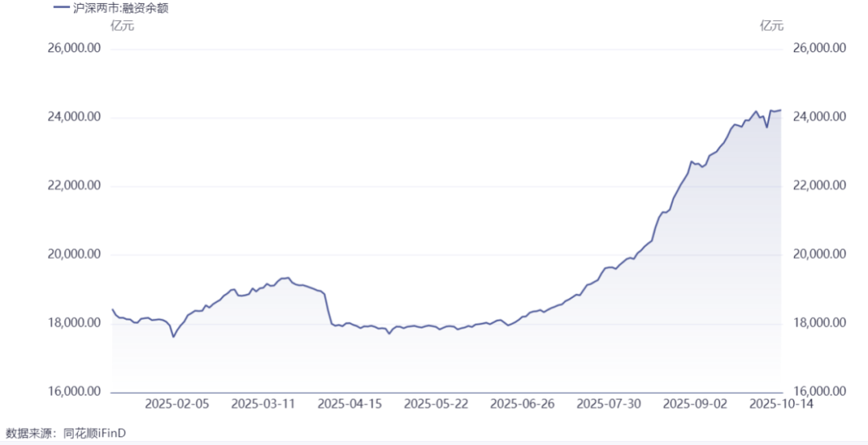Click left axis value 16,000.00
This screenshot has width=868, height=445.
click(75, 392)
